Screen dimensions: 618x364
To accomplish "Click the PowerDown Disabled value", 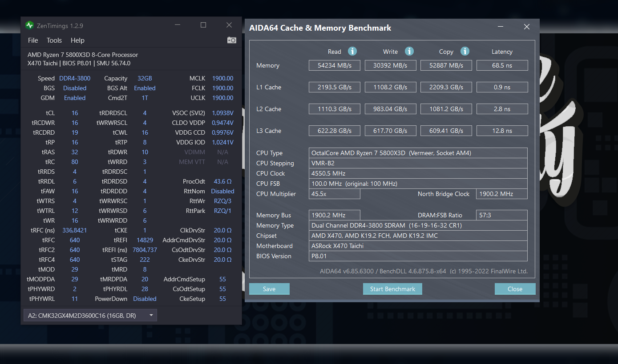I will click(x=145, y=299).
